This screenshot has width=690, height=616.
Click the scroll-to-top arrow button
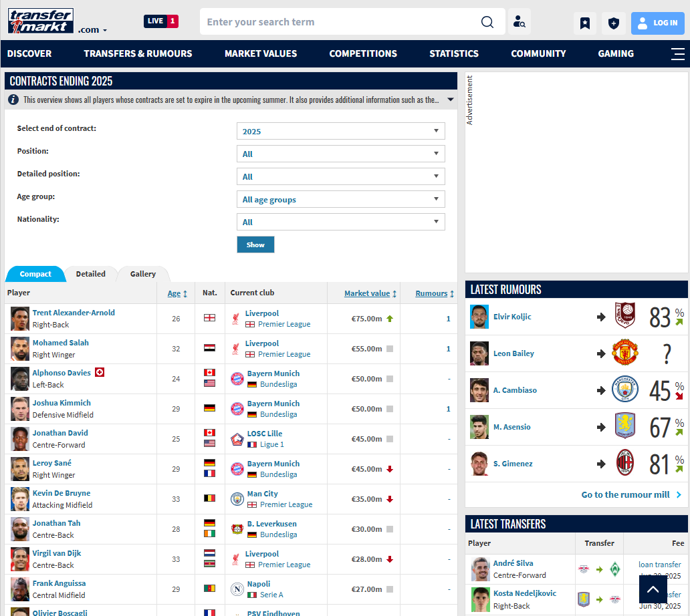pos(653,589)
